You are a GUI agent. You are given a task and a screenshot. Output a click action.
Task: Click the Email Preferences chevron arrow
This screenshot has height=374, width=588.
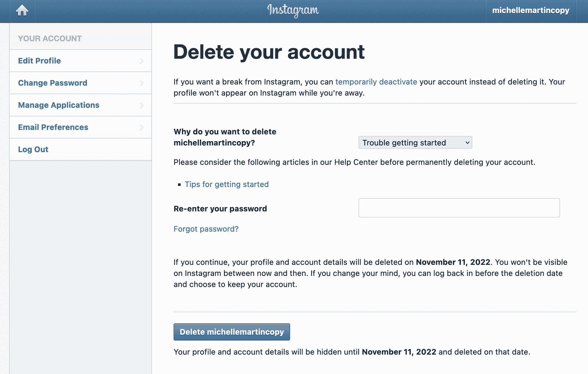(x=141, y=127)
